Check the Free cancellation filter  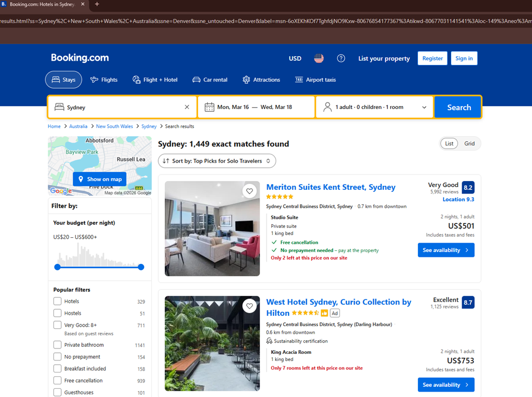click(57, 381)
